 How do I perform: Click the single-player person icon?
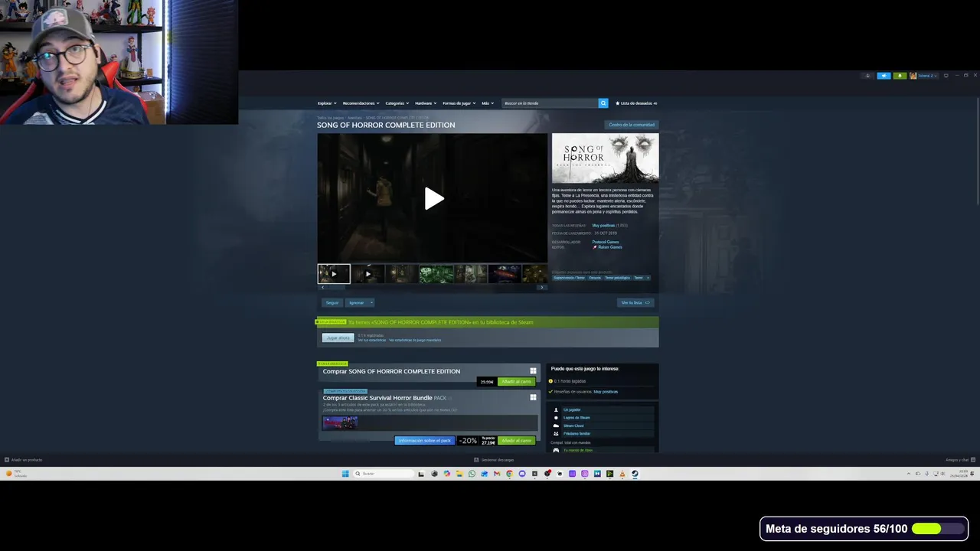pyautogui.click(x=556, y=409)
